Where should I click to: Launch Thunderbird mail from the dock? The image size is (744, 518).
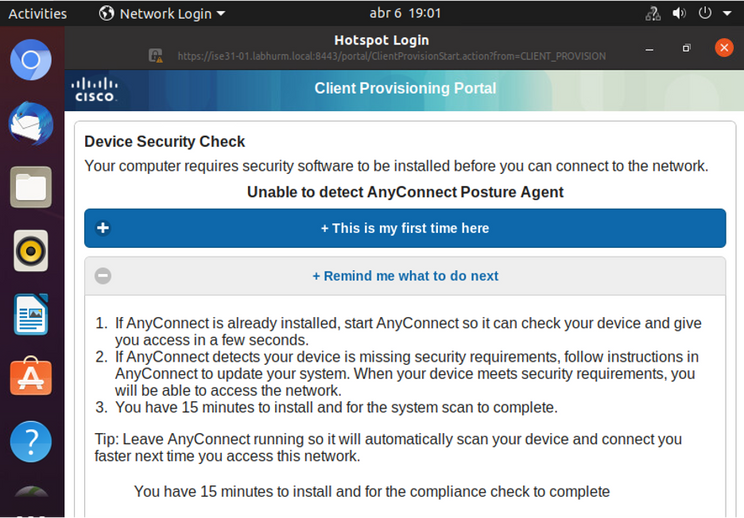pos(31,123)
